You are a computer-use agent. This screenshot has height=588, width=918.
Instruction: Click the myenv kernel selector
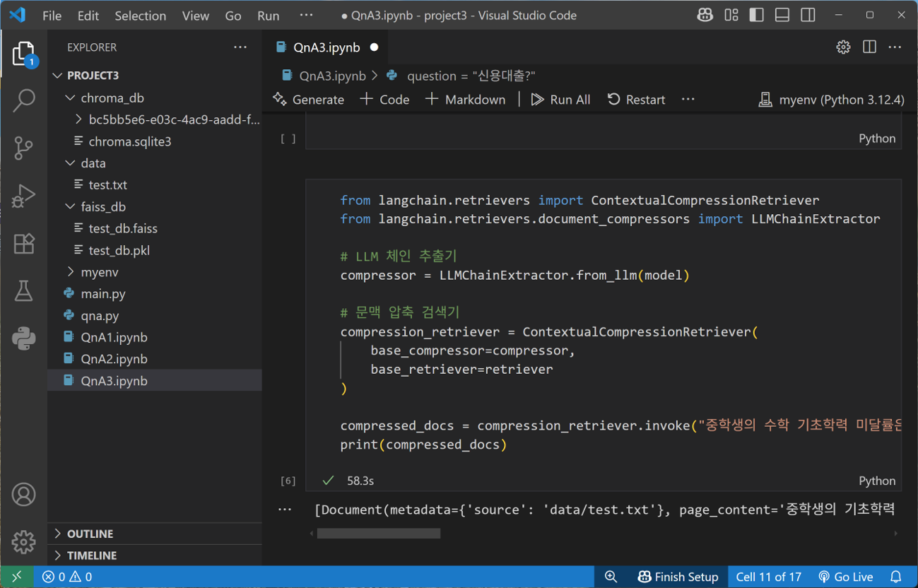[831, 100]
